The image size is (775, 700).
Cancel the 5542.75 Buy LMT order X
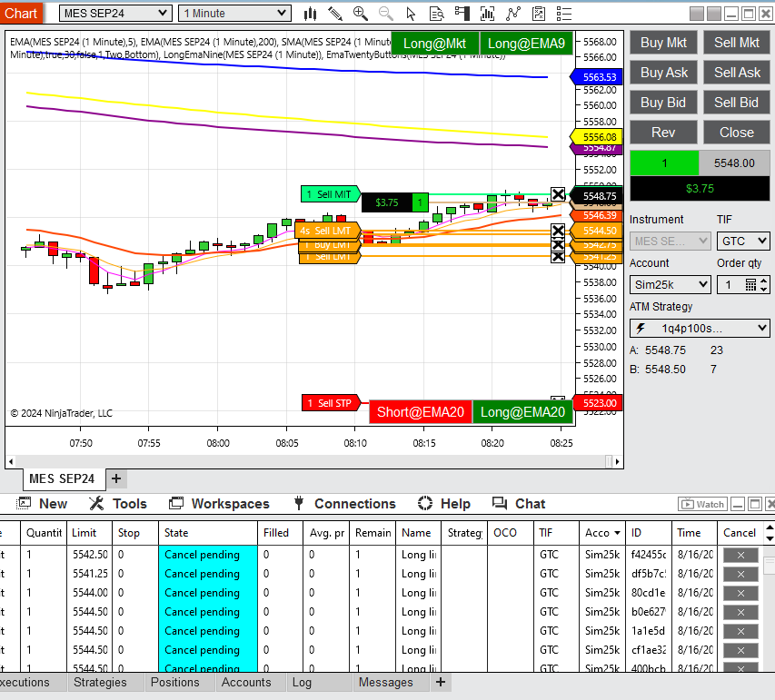point(558,244)
